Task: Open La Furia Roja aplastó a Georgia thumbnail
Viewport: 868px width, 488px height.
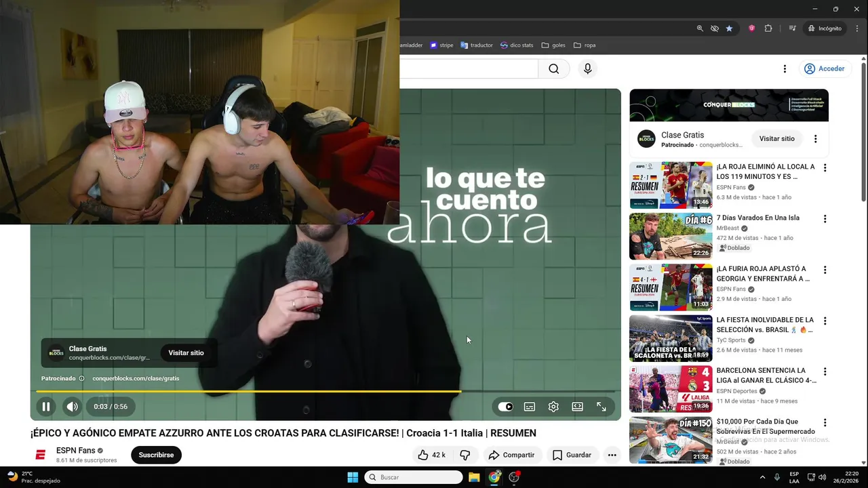Action: 671,287
